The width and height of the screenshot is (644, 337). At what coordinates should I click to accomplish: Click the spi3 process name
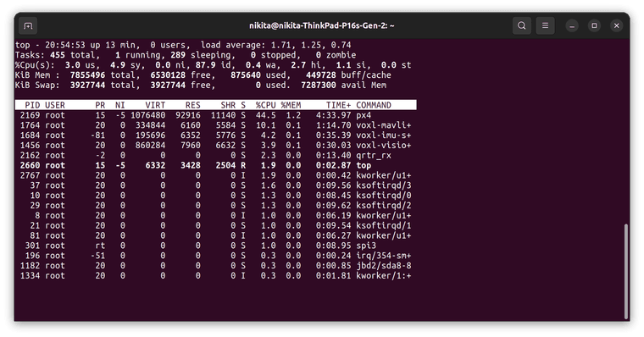point(366,246)
